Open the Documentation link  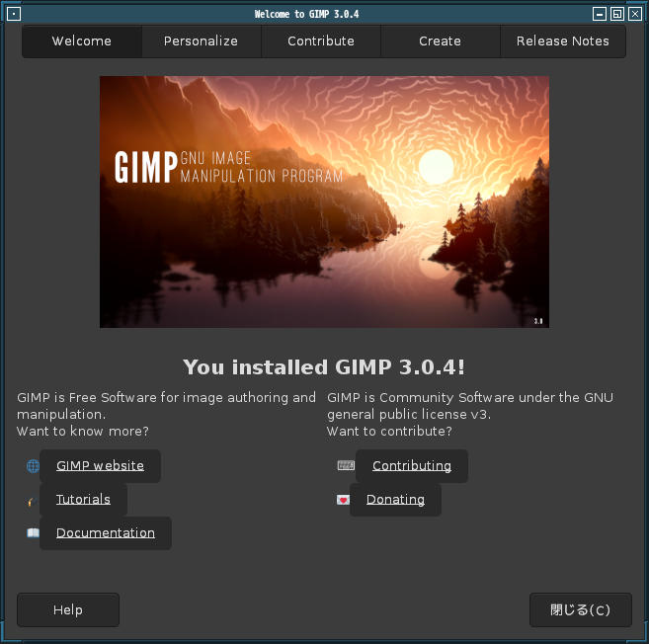point(106,533)
